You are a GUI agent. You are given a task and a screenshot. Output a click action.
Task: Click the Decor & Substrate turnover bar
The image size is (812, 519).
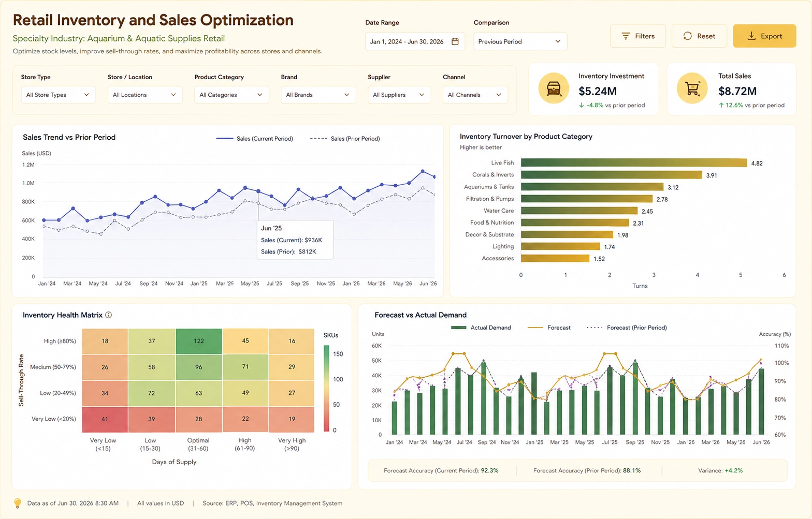567,234
